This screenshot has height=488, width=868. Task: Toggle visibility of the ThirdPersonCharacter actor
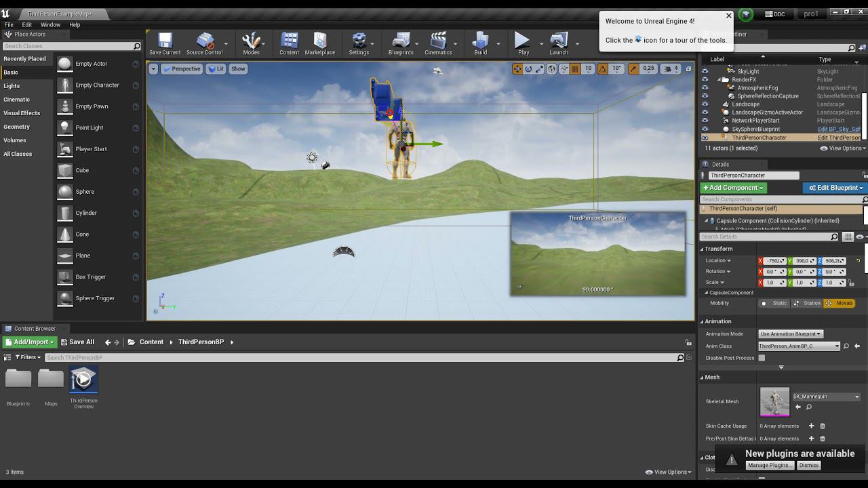click(705, 138)
